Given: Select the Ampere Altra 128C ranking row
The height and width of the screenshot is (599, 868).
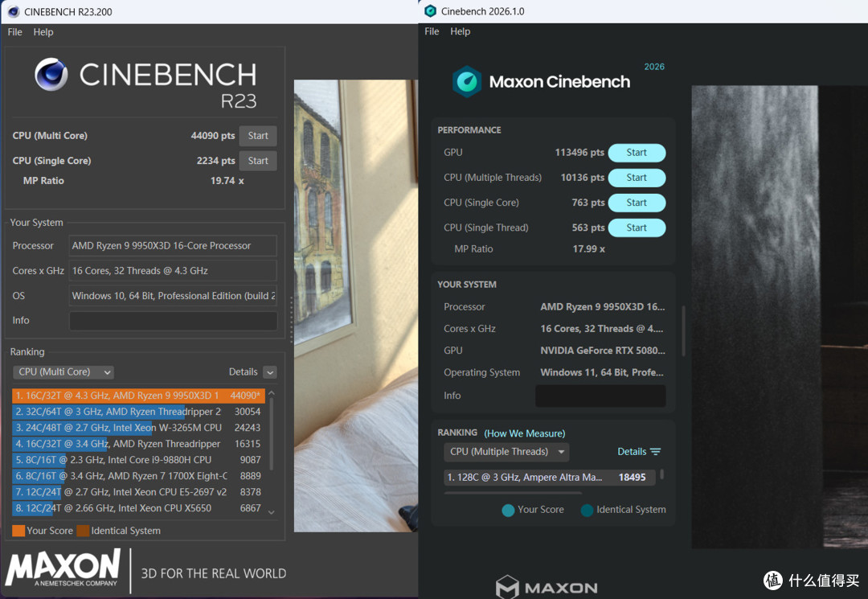Looking at the screenshot, I should [549, 478].
